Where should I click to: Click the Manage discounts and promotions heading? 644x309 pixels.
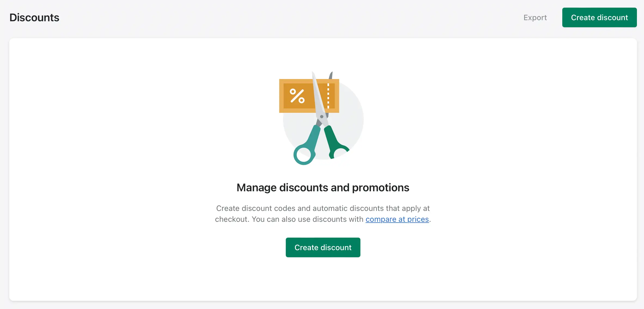click(323, 187)
